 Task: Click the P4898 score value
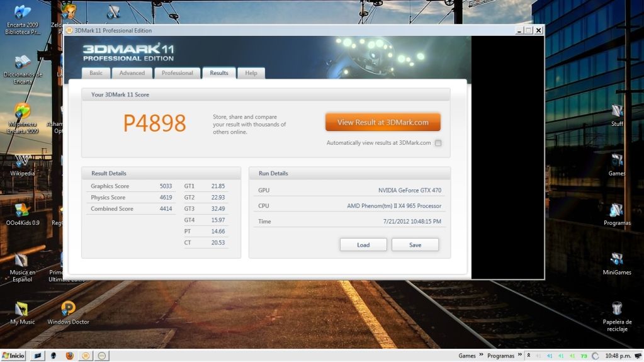154,123
